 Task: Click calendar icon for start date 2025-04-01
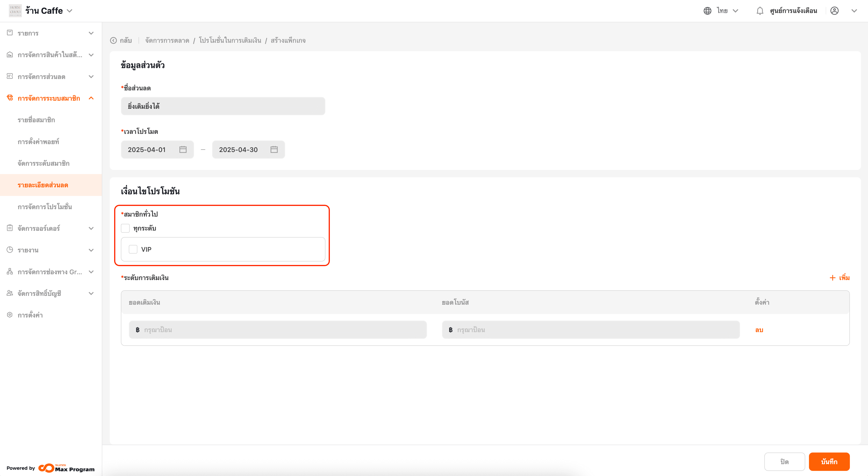click(x=183, y=150)
